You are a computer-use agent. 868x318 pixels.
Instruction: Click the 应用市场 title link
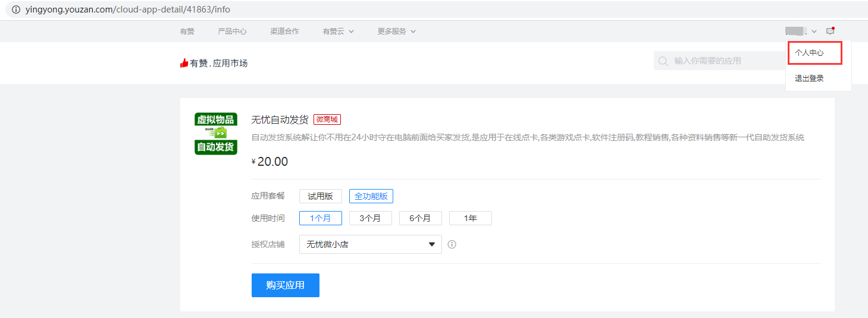pos(230,63)
